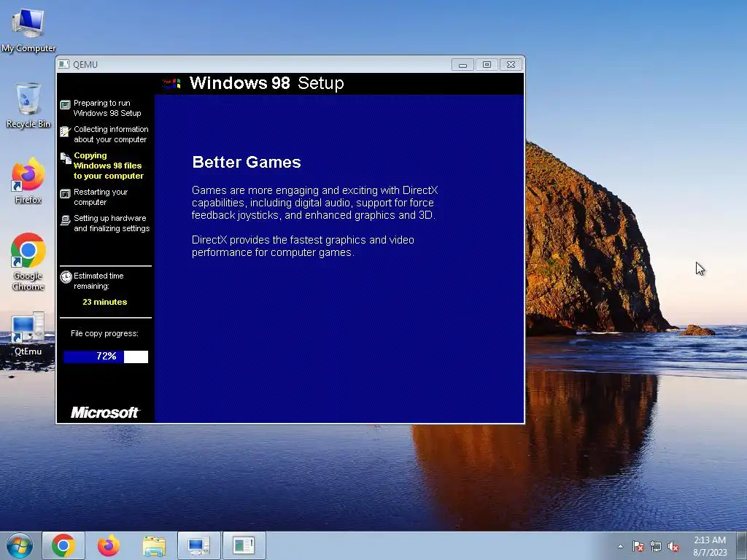Maximize the QEMU window
This screenshot has height=560, width=747.
click(487, 64)
